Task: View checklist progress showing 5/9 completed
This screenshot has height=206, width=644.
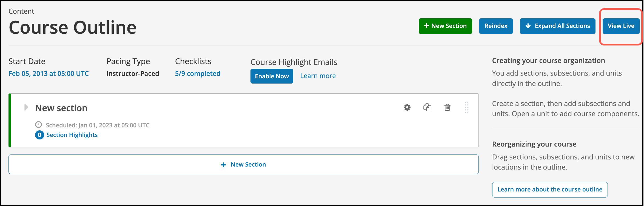Action: tap(198, 73)
